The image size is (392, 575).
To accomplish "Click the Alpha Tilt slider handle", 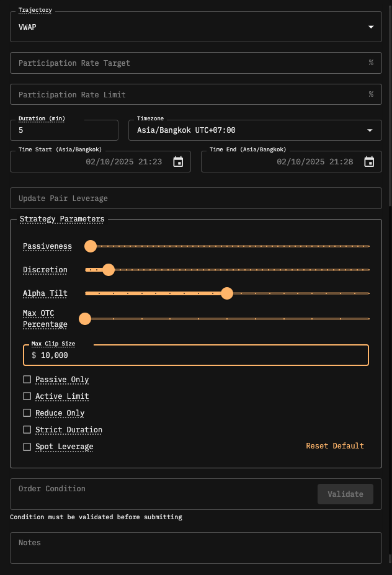I will pos(227,293).
